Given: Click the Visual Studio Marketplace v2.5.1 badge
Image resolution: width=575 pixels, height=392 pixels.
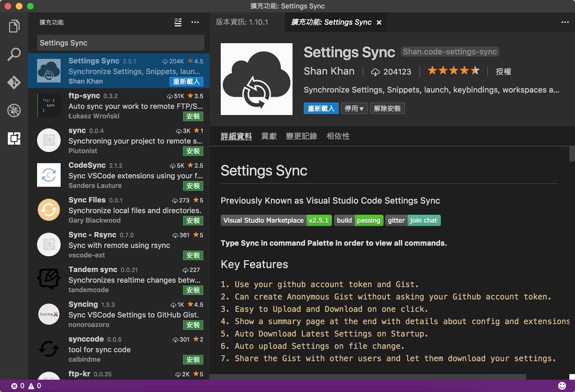Looking at the screenshot, I should point(276,220).
